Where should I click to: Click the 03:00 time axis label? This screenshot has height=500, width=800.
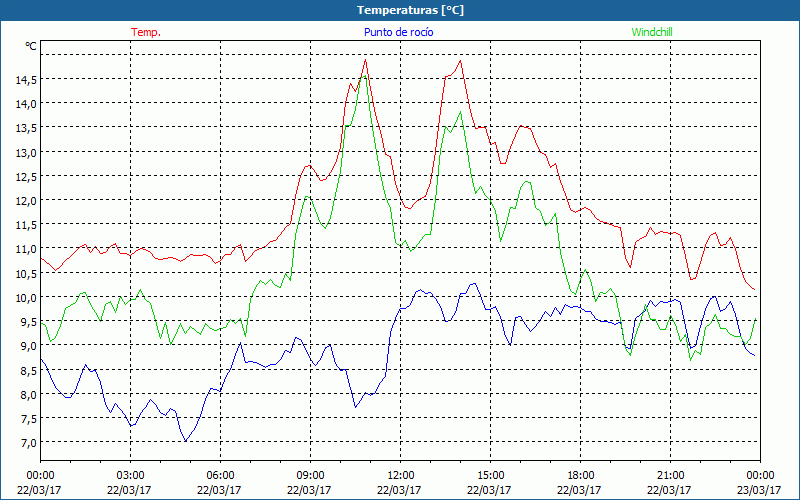pyautogui.click(x=131, y=475)
